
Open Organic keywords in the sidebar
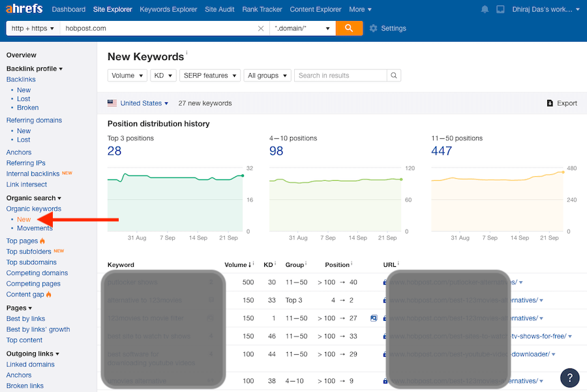[x=34, y=209]
